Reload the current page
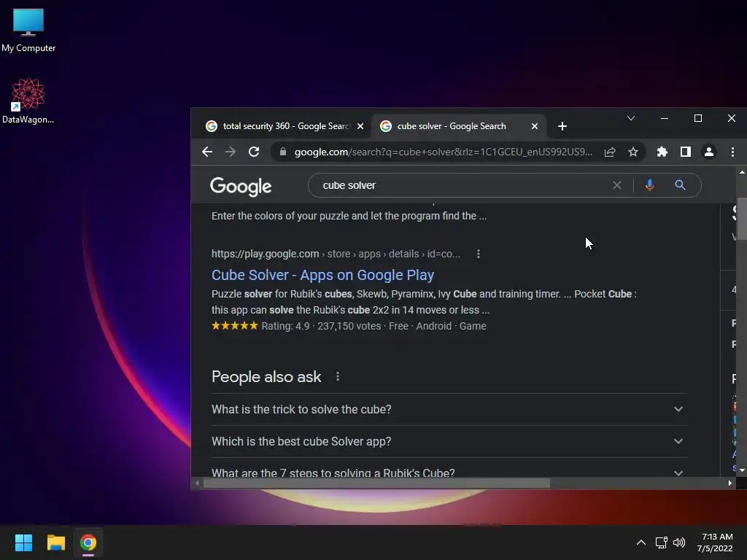Viewport: 747px width, 560px height. [254, 152]
